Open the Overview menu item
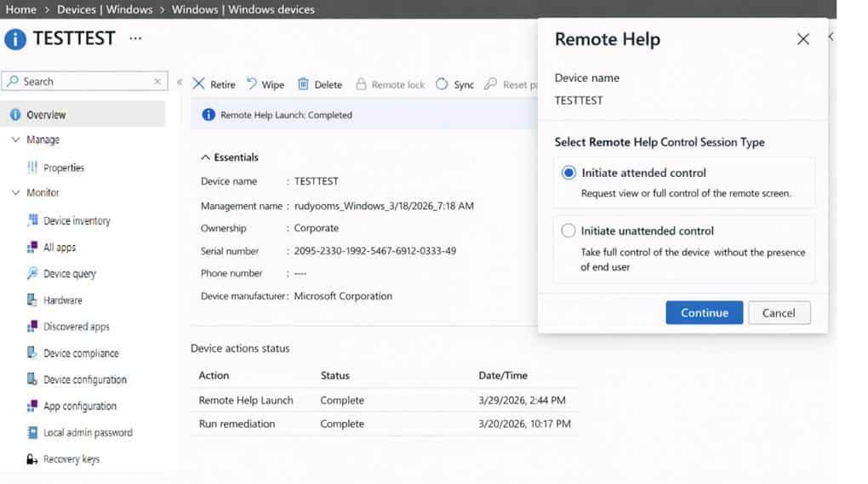 46,115
